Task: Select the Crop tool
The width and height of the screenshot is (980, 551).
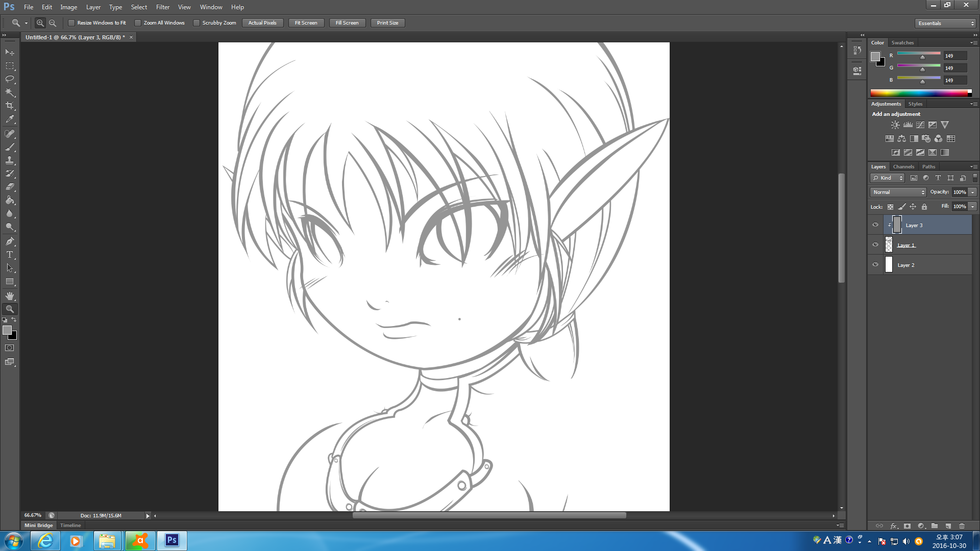Action: 10,106
